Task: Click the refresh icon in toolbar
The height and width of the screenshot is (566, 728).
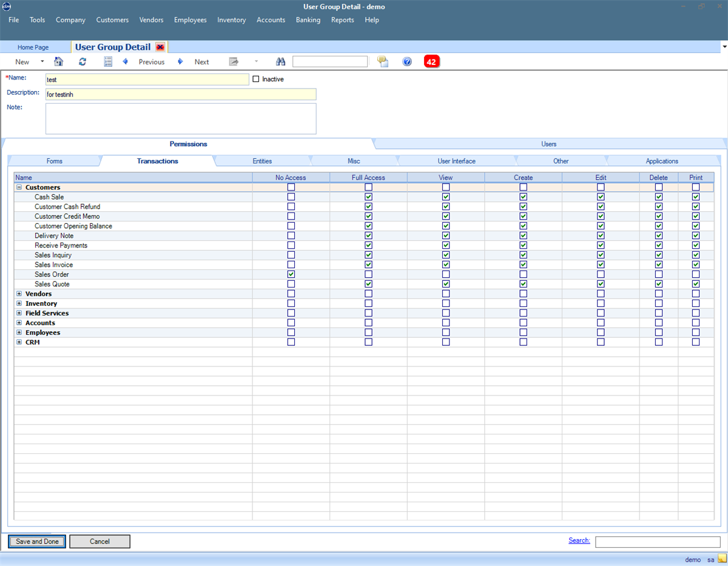Action: click(x=83, y=61)
